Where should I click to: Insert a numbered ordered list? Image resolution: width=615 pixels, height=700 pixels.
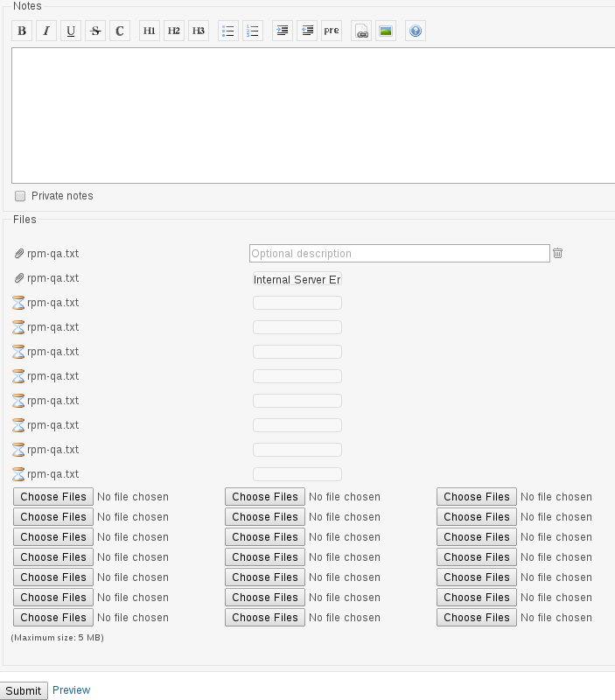tap(253, 31)
